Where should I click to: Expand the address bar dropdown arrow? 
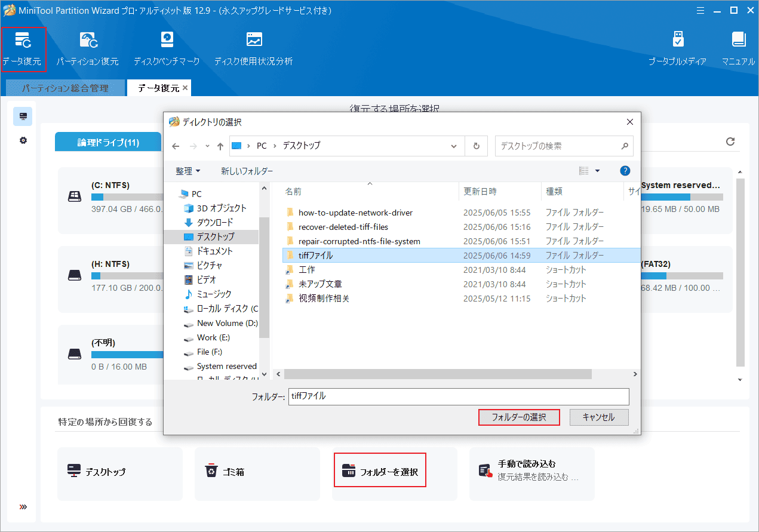[x=453, y=146]
